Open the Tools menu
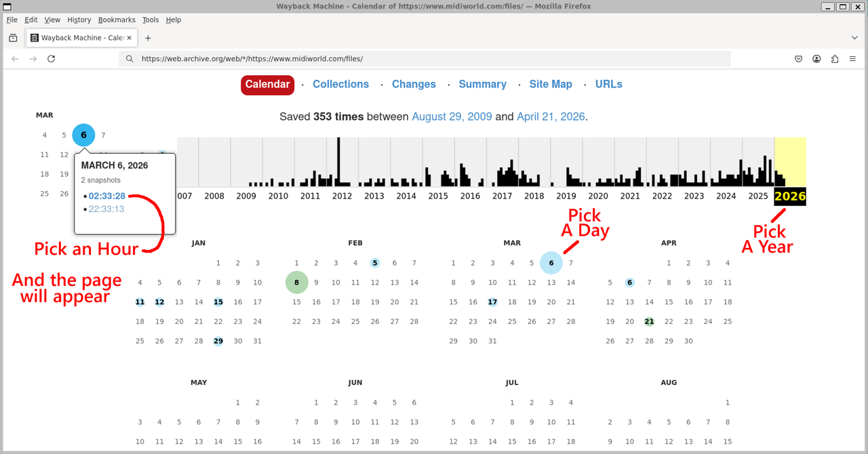The width and height of the screenshot is (868, 454). (151, 20)
